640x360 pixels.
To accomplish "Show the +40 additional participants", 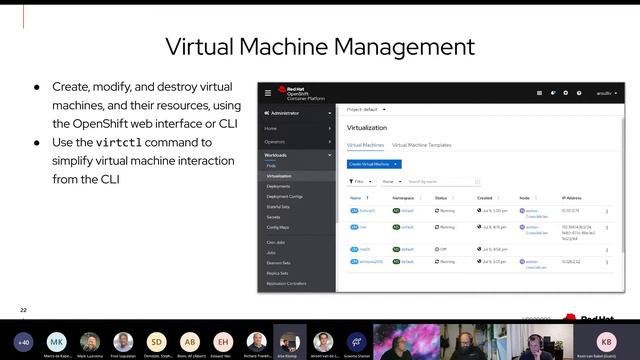I will pos(23,342).
